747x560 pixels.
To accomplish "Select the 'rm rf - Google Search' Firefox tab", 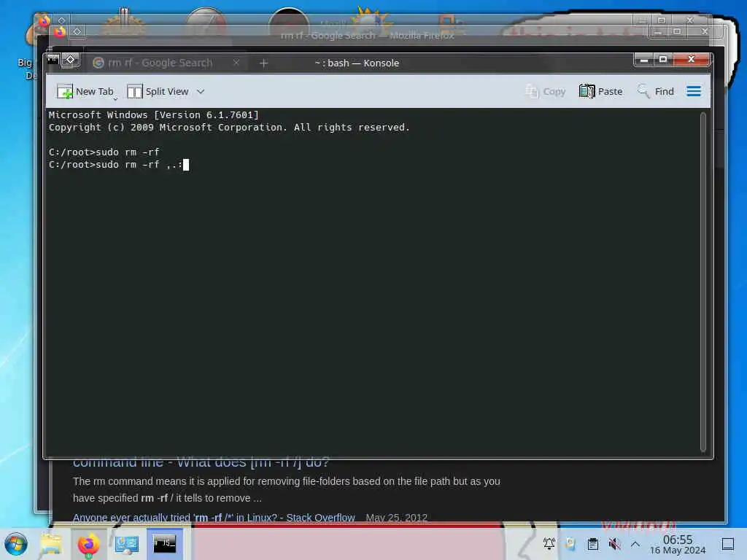I will pyautogui.click(x=160, y=63).
